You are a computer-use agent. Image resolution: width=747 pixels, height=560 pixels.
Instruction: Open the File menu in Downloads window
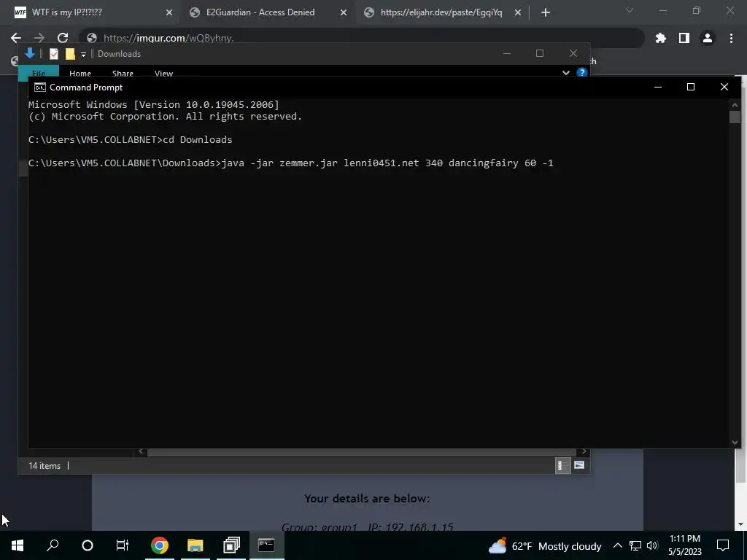tap(39, 72)
